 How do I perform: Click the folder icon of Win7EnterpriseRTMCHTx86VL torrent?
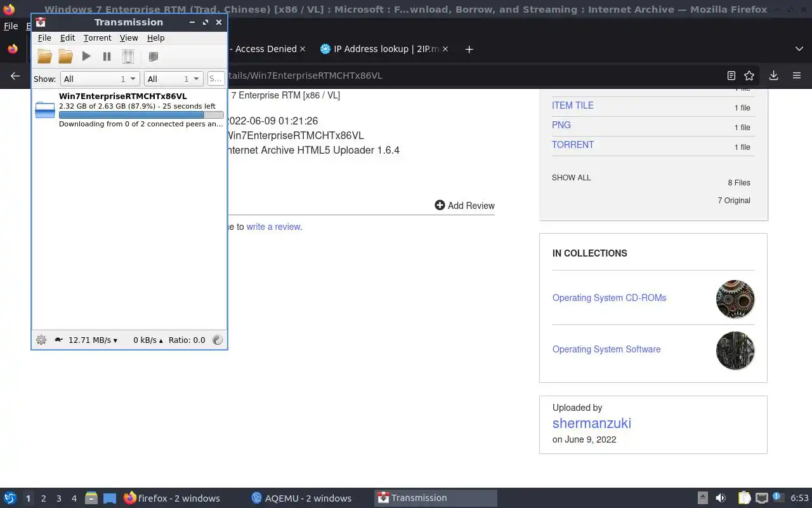(45, 110)
